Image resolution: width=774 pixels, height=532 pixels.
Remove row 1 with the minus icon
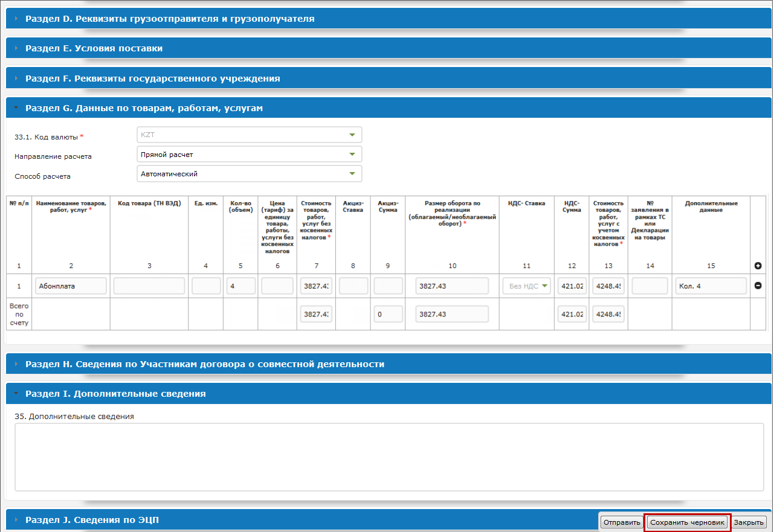758,286
